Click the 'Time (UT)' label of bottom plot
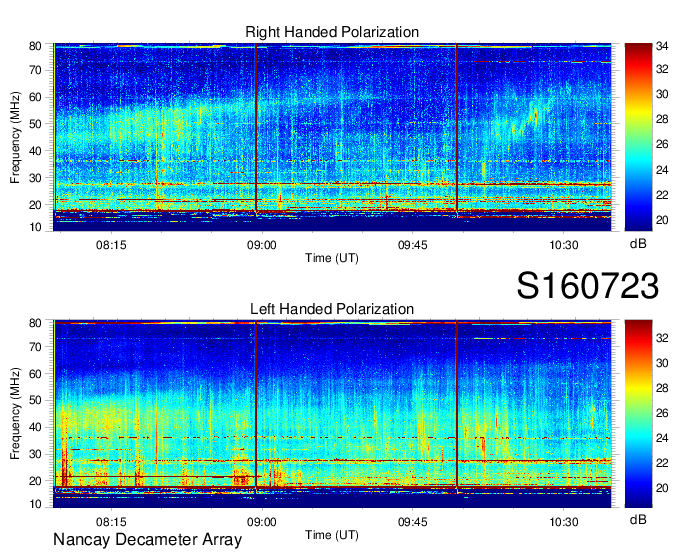680x552 pixels. point(332,536)
